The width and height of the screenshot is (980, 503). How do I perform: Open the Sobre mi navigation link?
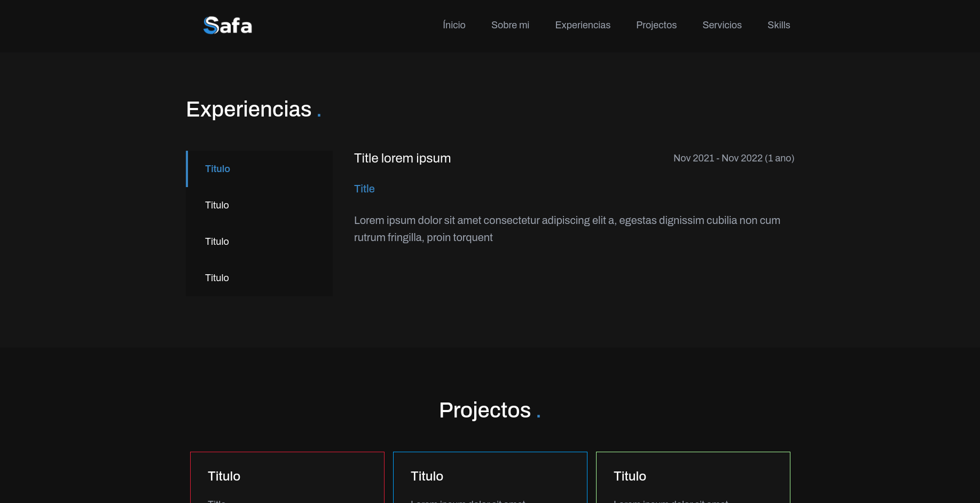[x=509, y=25]
